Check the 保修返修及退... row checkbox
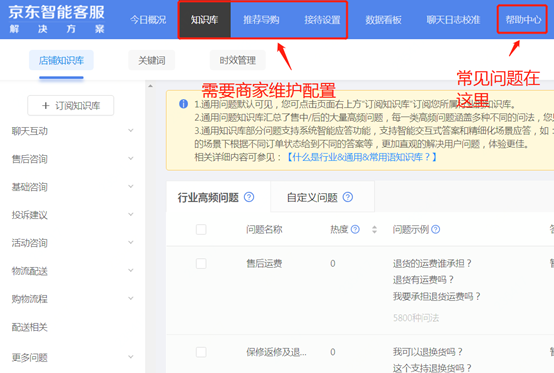554x373 pixels. (201, 352)
